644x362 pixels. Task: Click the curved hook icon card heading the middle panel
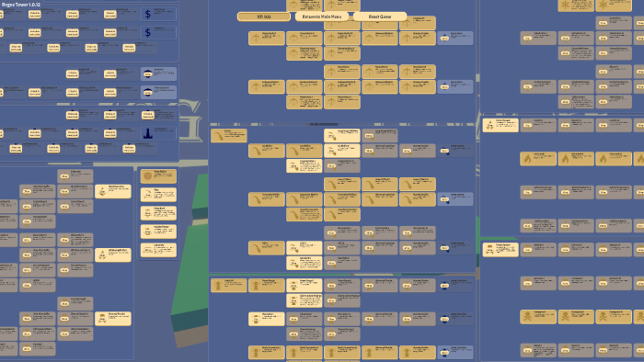click(x=229, y=136)
